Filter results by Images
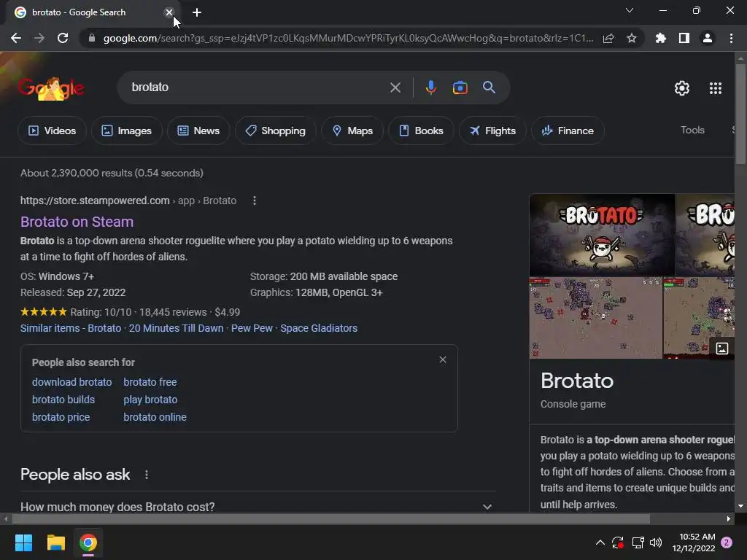 click(x=127, y=131)
